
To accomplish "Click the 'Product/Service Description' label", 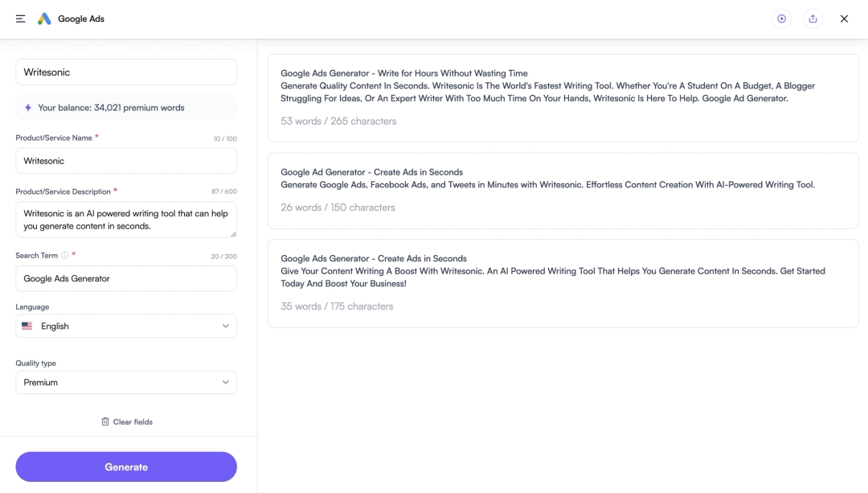I will click(63, 191).
